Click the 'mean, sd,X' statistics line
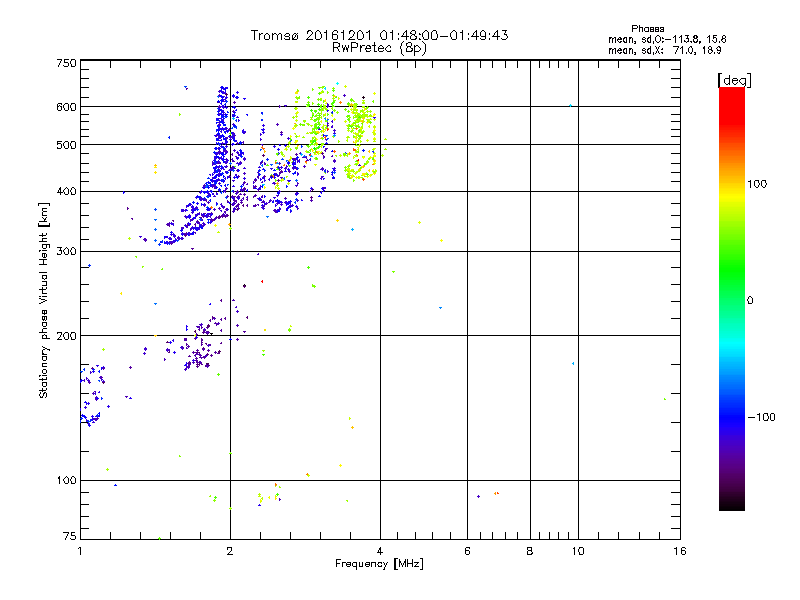 [x=665, y=50]
